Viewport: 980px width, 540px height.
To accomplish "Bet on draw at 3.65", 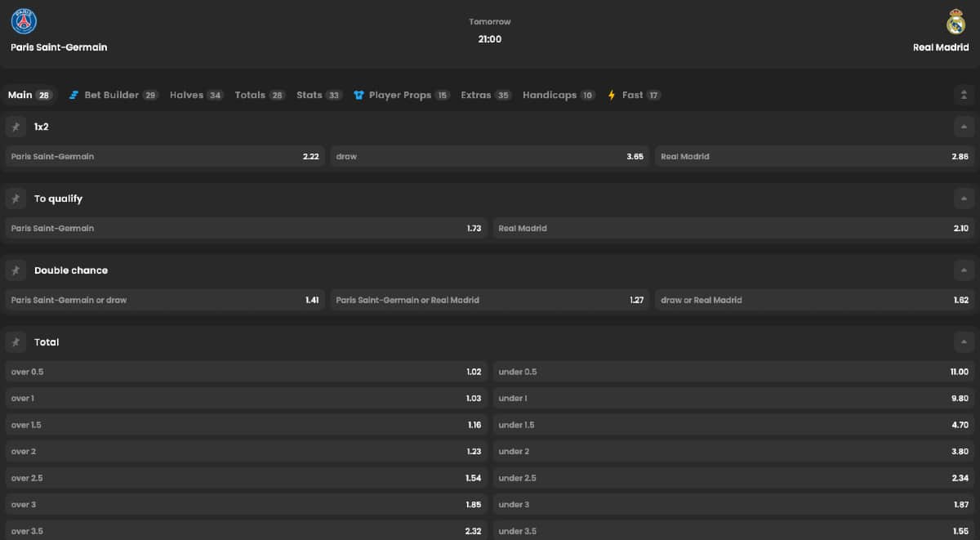I will point(490,156).
